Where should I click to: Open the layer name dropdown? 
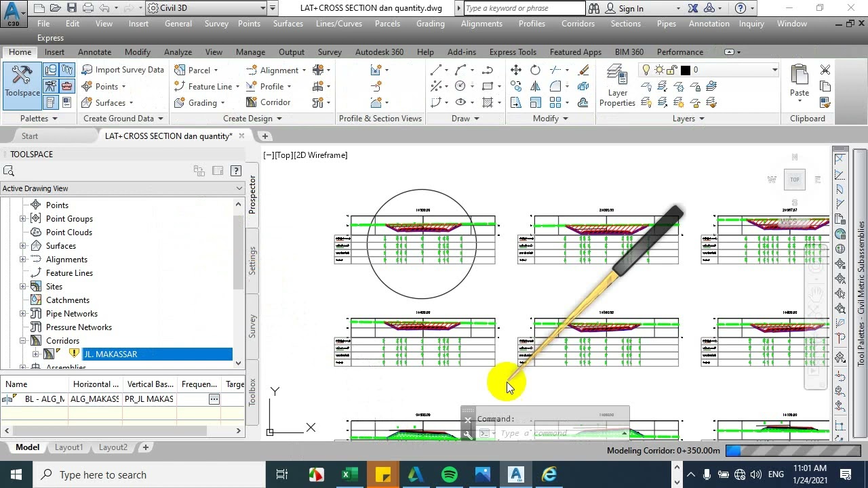(774, 70)
